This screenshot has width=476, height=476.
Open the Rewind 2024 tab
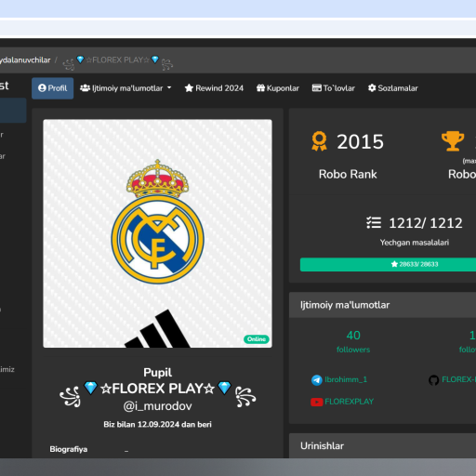coord(214,88)
